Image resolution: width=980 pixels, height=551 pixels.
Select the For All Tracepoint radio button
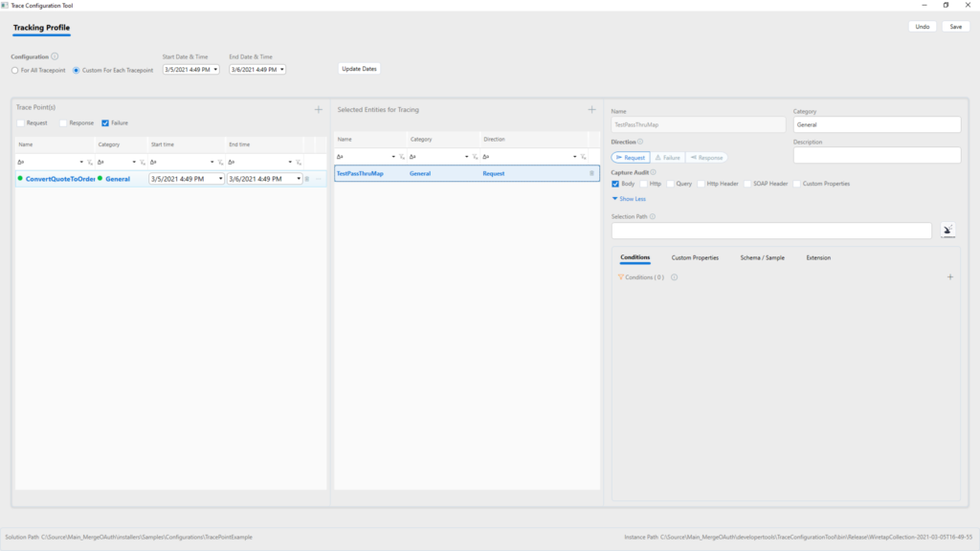click(15, 69)
